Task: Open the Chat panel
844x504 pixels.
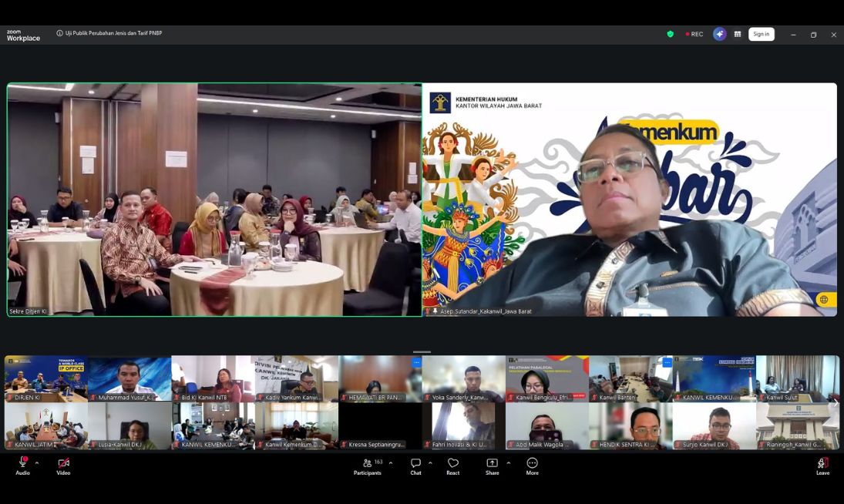Action: coord(415,465)
